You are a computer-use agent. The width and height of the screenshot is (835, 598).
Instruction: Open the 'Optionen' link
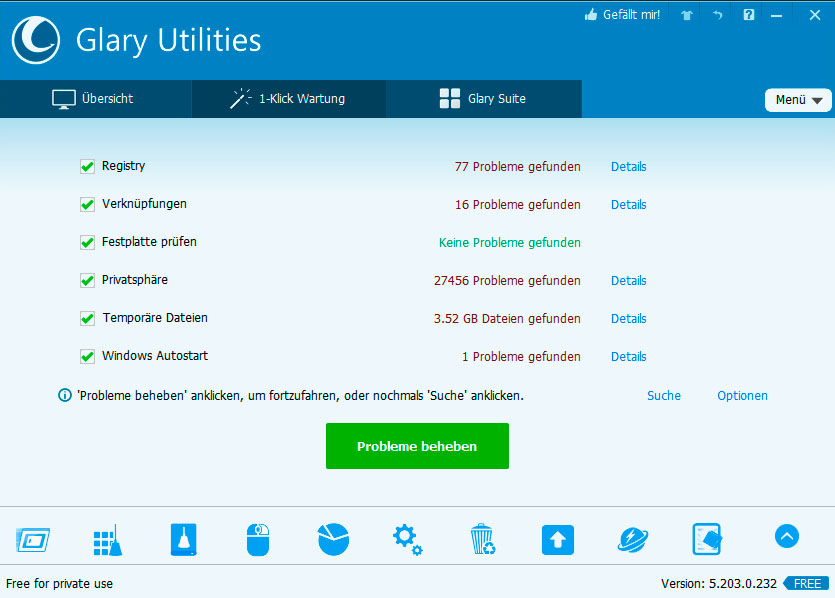point(742,396)
